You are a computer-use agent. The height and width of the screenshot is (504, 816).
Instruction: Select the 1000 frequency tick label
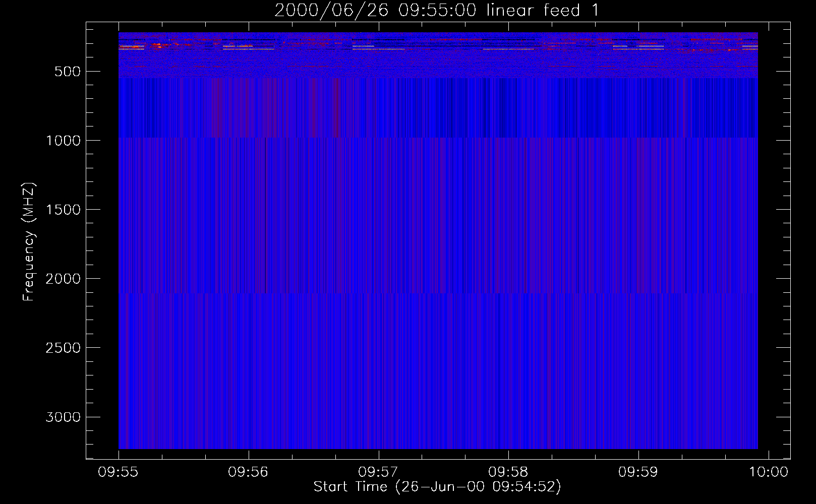(x=63, y=141)
